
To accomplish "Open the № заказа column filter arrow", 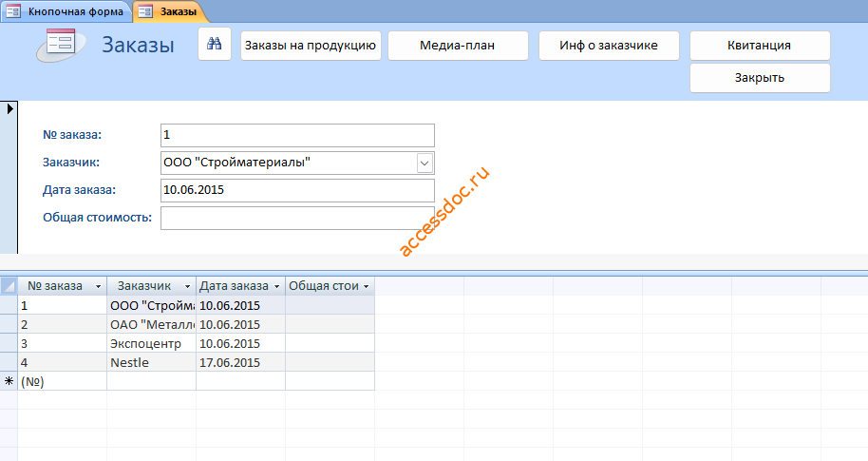I will (x=98, y=286).
